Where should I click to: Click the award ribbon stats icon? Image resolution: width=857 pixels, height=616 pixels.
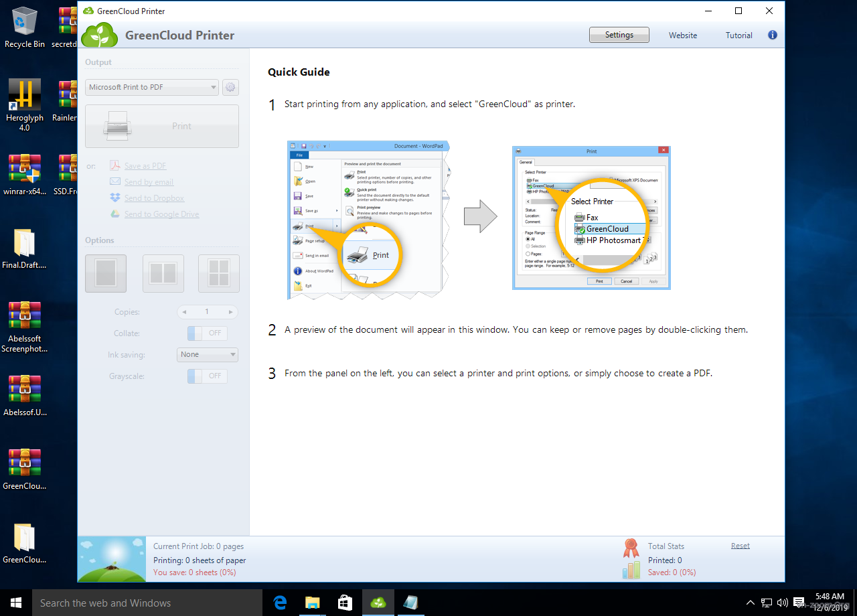(631, 548)
